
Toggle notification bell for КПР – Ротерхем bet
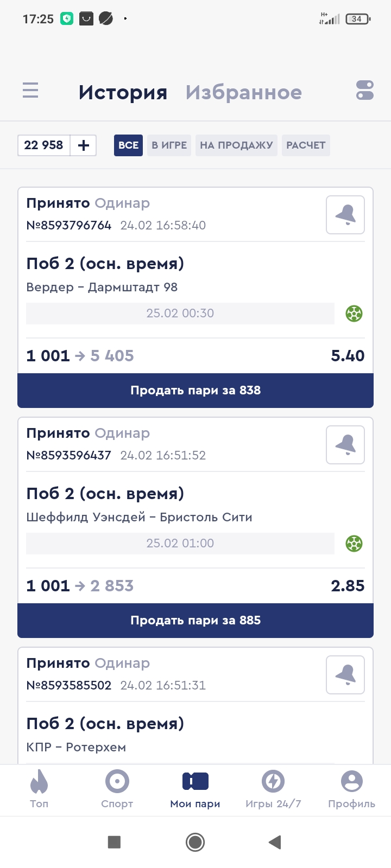tap(345, 675)
